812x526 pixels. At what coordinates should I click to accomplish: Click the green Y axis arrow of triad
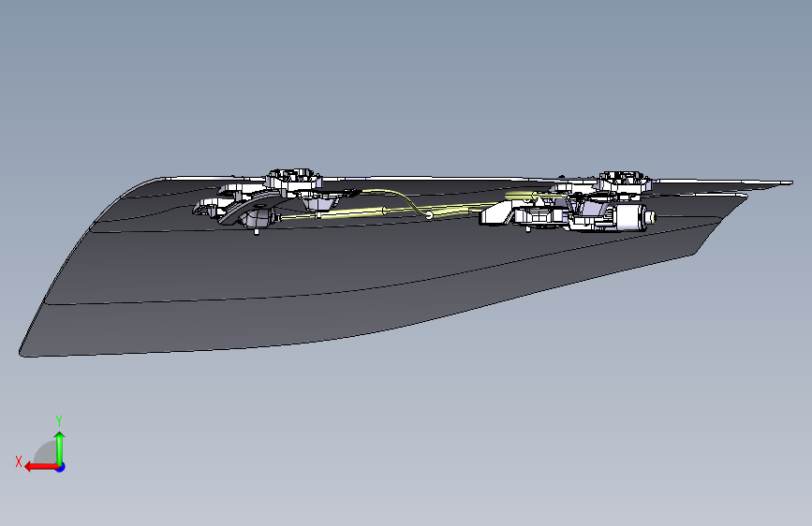(x=60, y=448)
